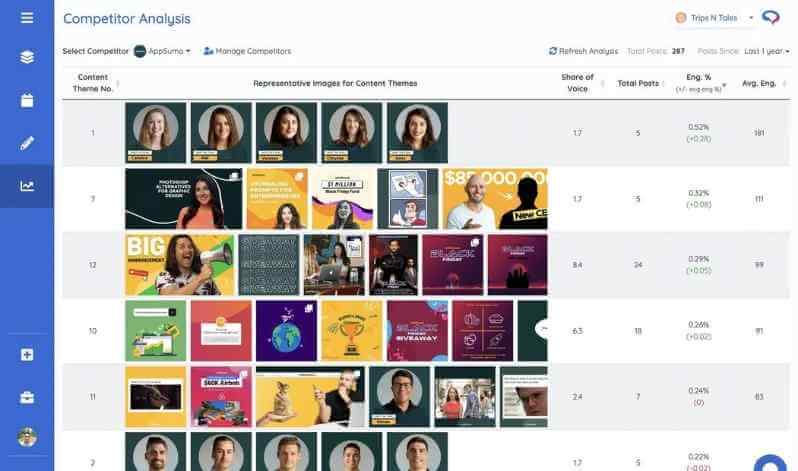Sort by Share of Voice column
The width and height of the screenshot is (798, 471).
click(578, 83)
